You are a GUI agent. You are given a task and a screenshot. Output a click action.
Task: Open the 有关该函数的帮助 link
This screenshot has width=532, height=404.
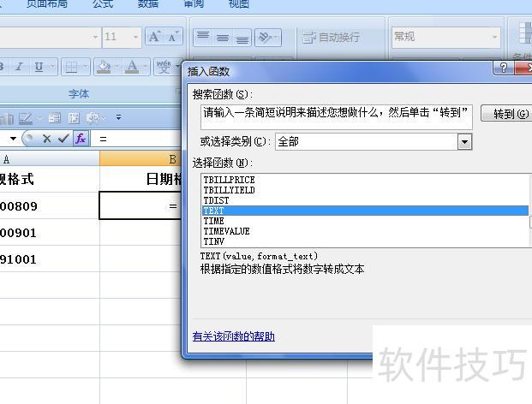click(233, 336)
